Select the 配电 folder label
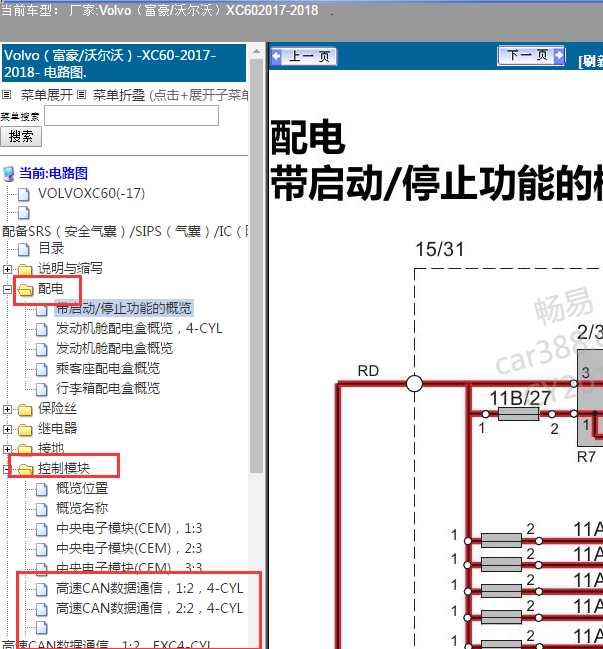The width and height of the screenshot is (603, 649). [50, 288]
